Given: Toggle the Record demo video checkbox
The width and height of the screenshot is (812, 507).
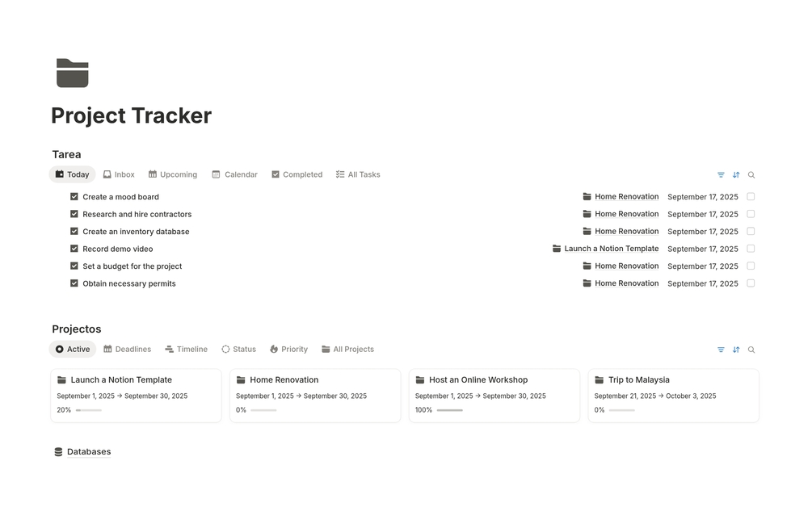Looking at the screenshot, I should click(x=74, y=249).
